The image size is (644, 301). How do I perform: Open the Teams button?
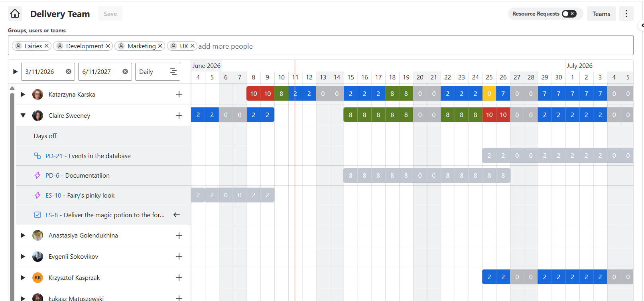[601, 14]
